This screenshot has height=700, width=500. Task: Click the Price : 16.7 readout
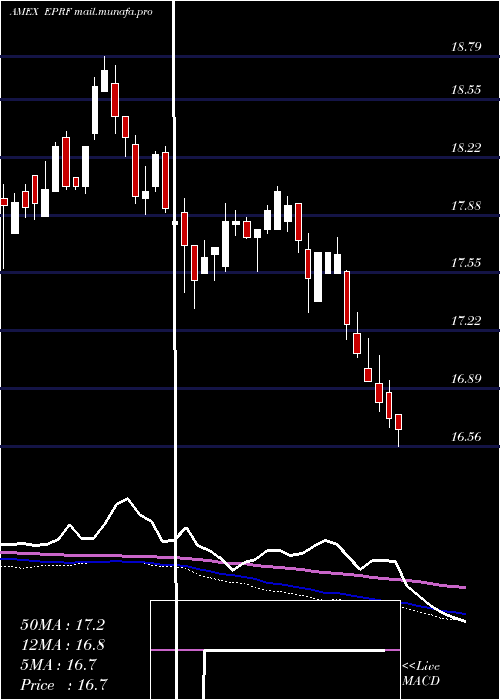pyautogui.click(x=64, y=685)
